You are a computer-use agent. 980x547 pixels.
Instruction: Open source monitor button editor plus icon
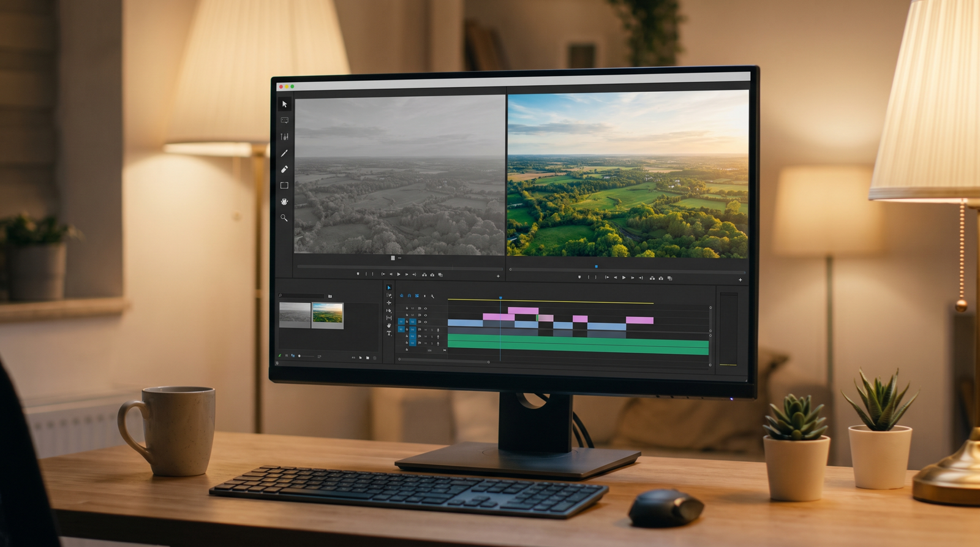tap(498, 276)
